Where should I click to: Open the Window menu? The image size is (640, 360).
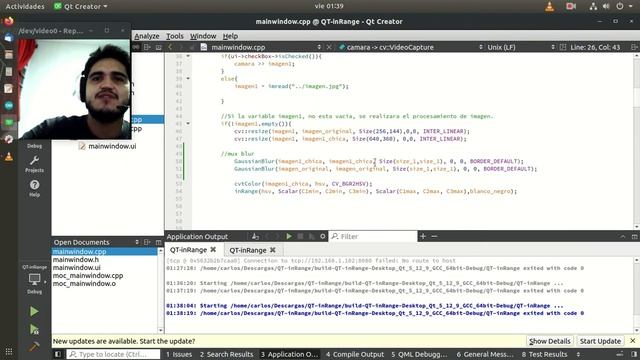(x=203, y=36)
